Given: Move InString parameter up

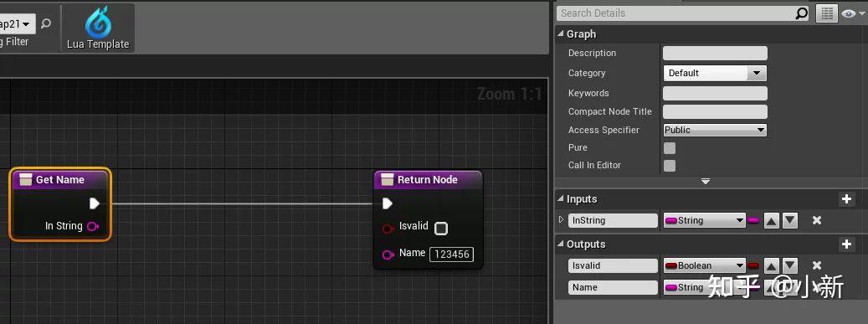Looking at the screenshot, I should pyautogui.click(x=772, y=221).
